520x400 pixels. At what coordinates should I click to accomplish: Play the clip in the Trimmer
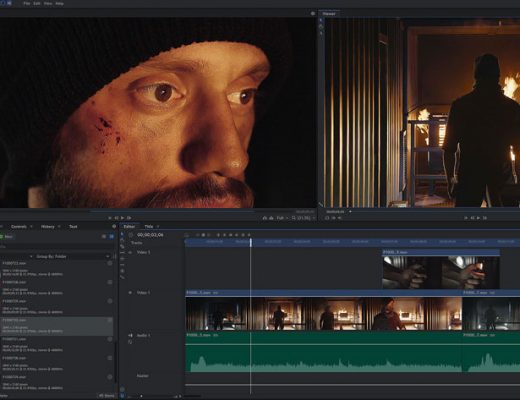pos(123,218)
